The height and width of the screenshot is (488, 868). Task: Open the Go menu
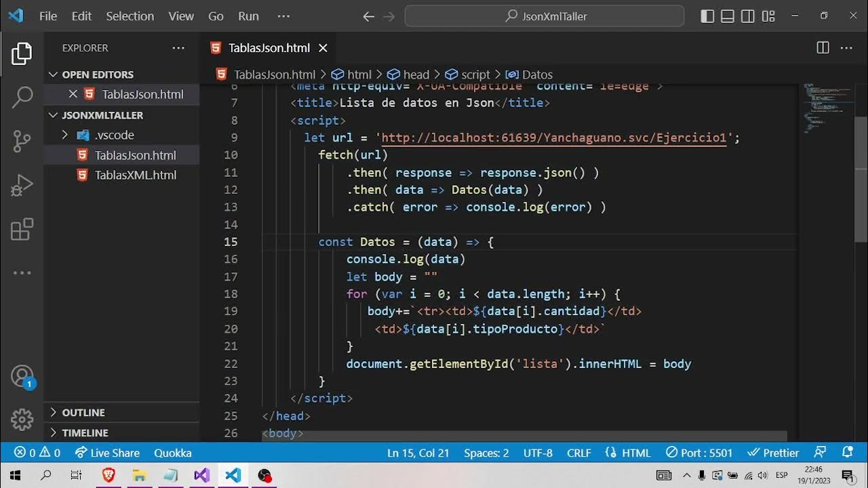[x=216, y=16]
